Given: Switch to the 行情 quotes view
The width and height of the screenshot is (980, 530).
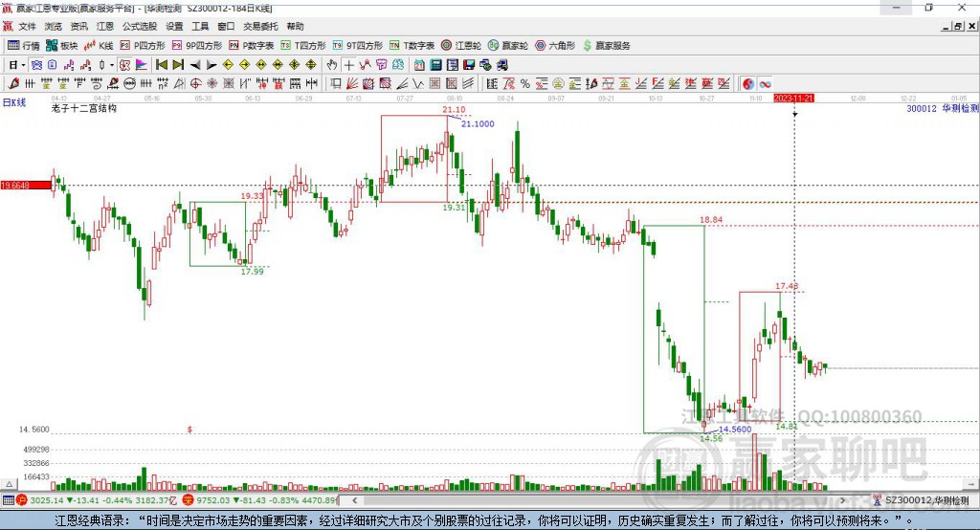Looking at the screenshot, I should tap(23, 46).
